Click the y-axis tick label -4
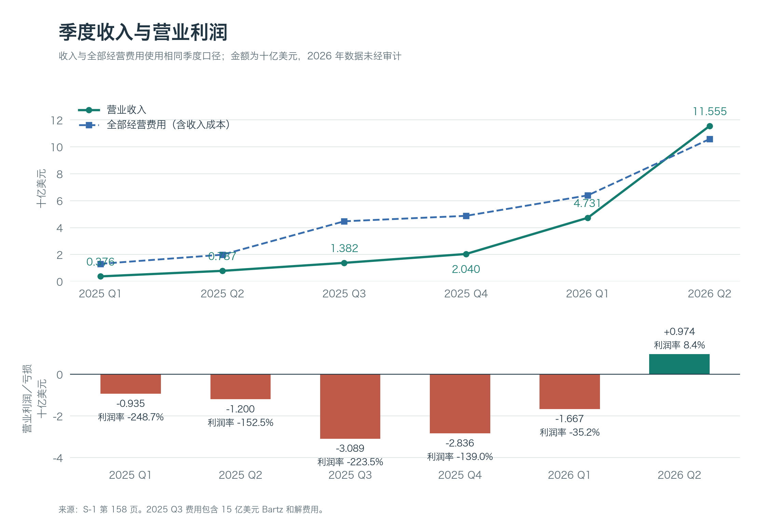Viewport: 779px width, 532px height. tap(58, 458)
